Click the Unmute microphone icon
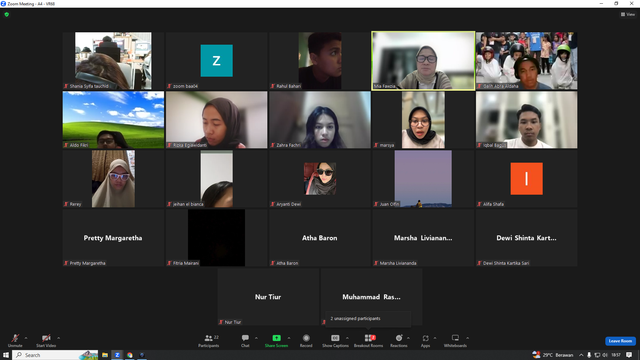This screenshot has width=640, height=360. click(x=15, y=338)
